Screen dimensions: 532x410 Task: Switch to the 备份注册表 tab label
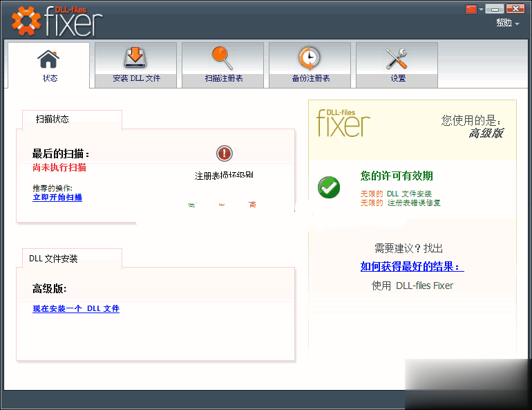click(x=311, y=78)
